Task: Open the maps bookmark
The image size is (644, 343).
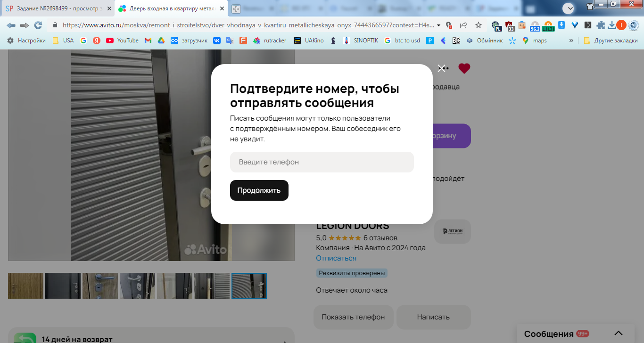Action: click(x=535, y=41)
